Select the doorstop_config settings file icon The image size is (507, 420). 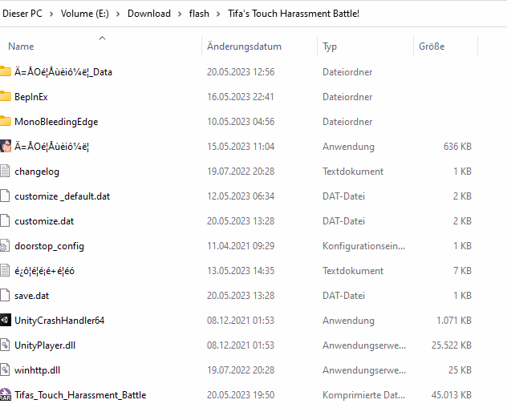5,245
